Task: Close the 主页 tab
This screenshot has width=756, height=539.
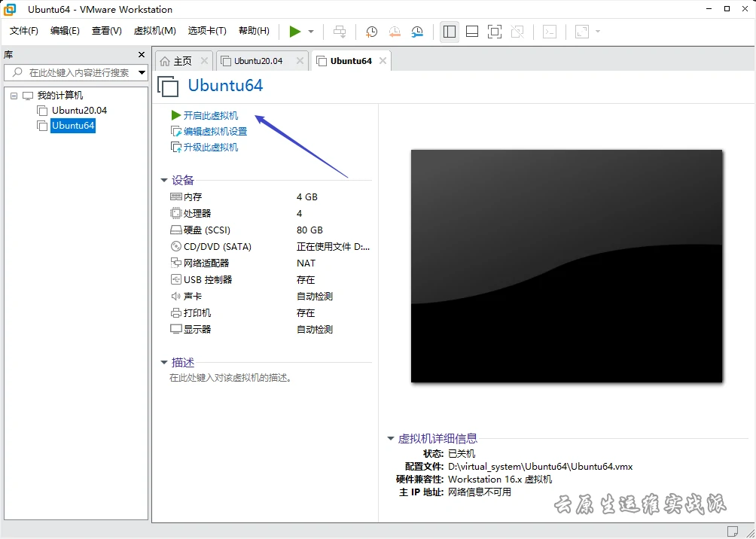Action: coord(204,61)
